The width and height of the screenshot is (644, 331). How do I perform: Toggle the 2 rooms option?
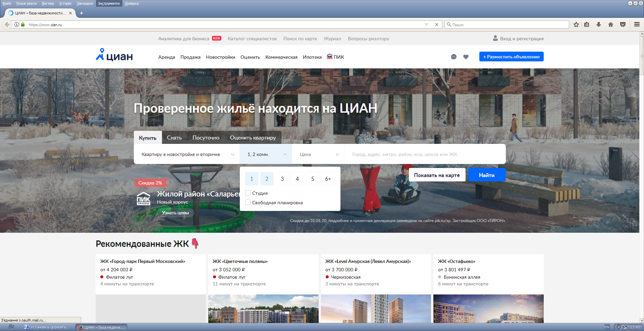pyautogui.click(x=267, y=179)
